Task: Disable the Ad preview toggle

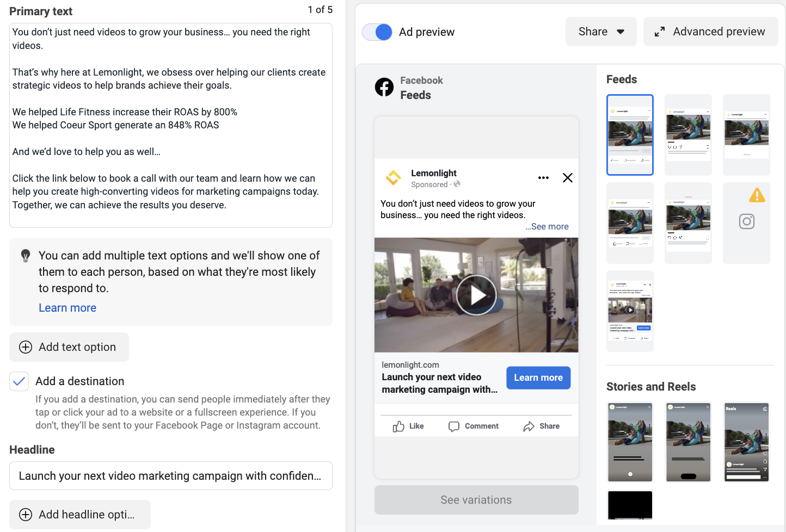Action: point(377,32)
